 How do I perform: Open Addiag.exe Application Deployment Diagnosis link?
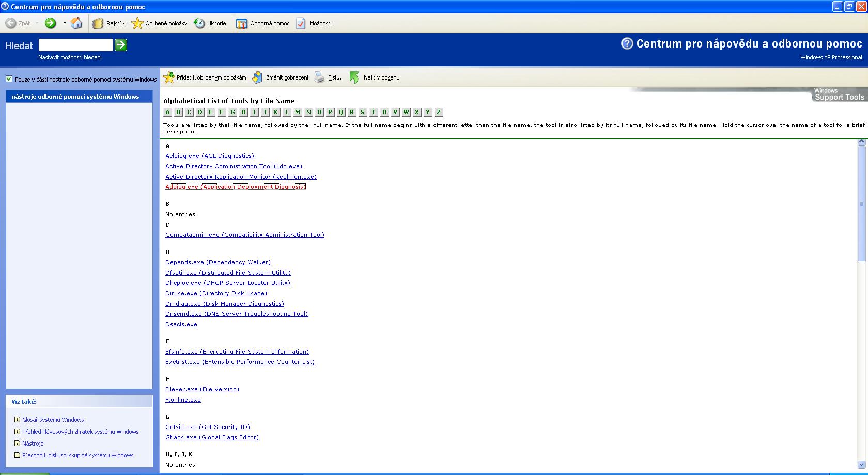tap(236, 187)
